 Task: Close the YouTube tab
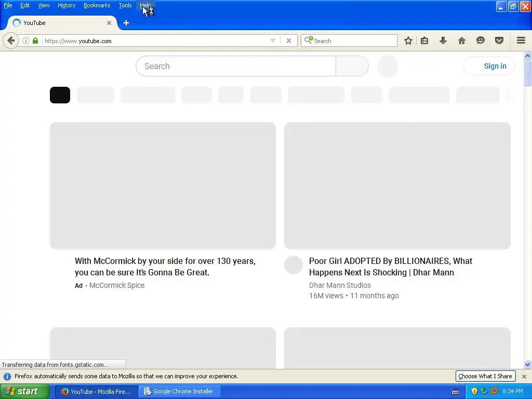point(109,23)
